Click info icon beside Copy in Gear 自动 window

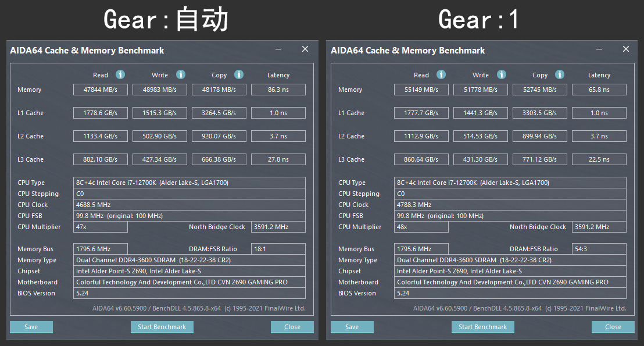[238, 74]
